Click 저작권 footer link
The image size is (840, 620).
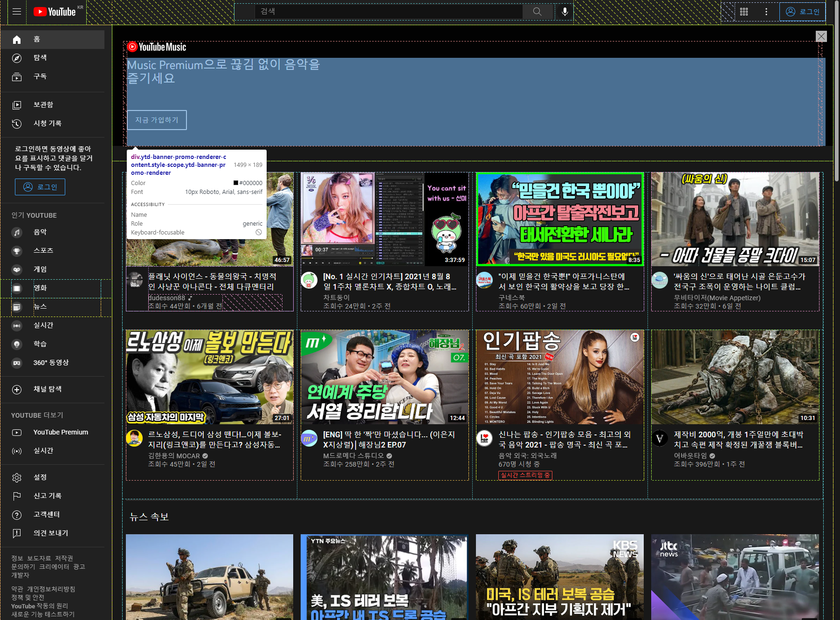point(64,558)
